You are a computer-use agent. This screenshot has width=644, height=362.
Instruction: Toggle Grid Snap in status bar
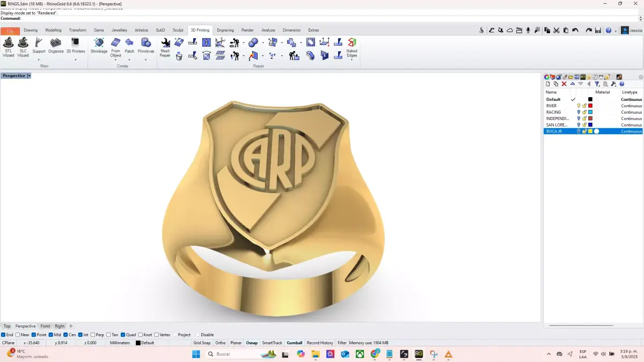(x=202, y=343)
